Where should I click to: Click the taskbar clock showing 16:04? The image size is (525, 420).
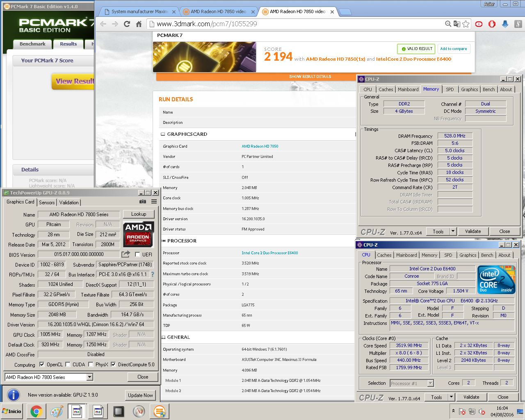(502, 411)
